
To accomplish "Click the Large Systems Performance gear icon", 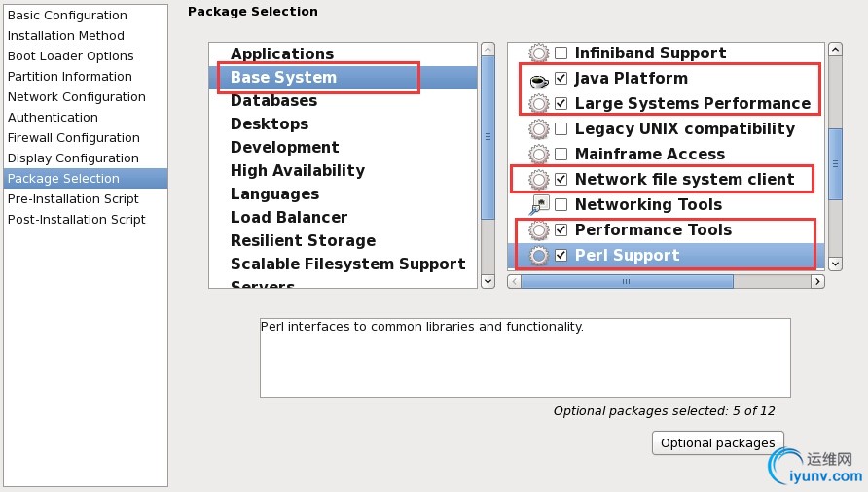I will (539, 103).
